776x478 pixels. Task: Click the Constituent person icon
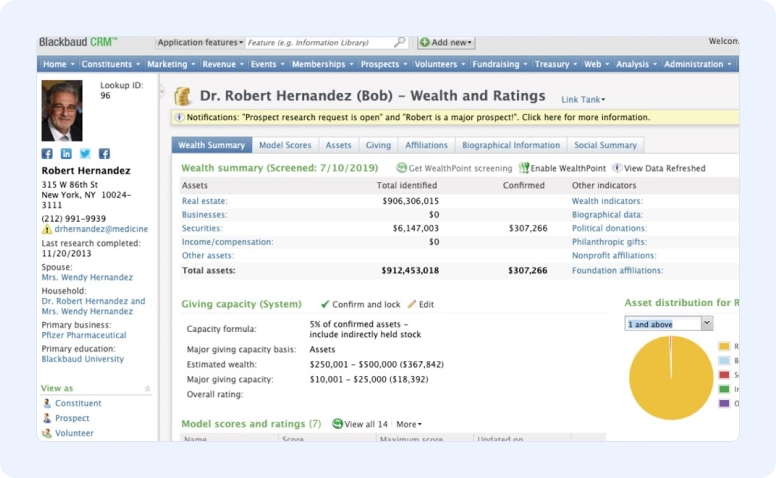[x=47, y=403]
